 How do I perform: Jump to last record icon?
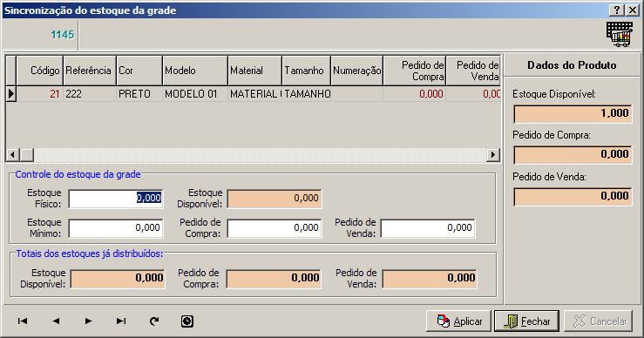tap(121, 321)
